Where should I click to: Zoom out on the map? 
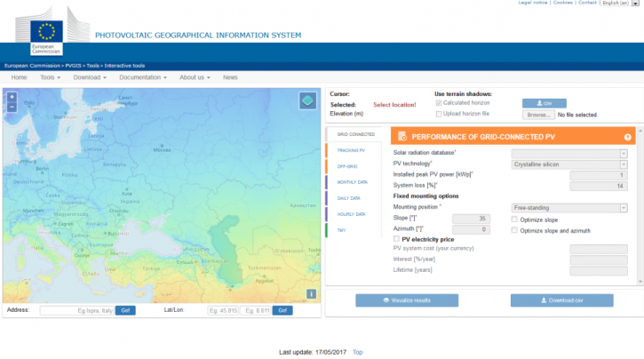click(x=12, y=107)
